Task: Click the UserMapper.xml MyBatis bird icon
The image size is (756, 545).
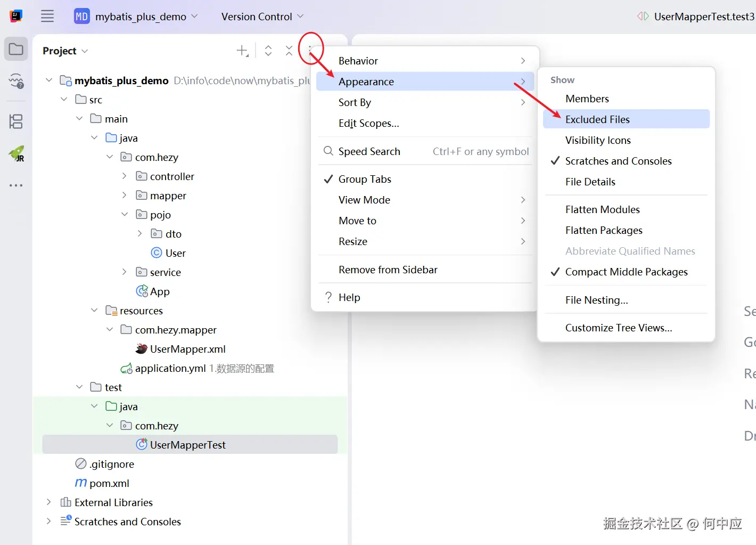Action: 142,348
